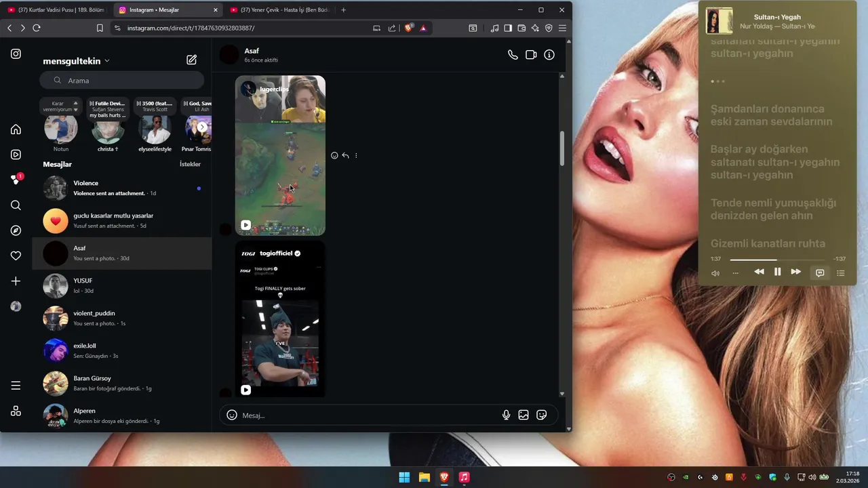This screenshot has width=868, height=488.
Task: Open File Explorer from the taskbar
Action: (425, 477)
